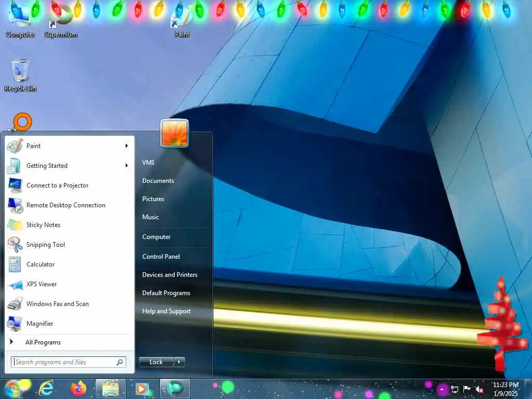Open Calculator
Screen dimensions: 532x399
tap(70, 264)
